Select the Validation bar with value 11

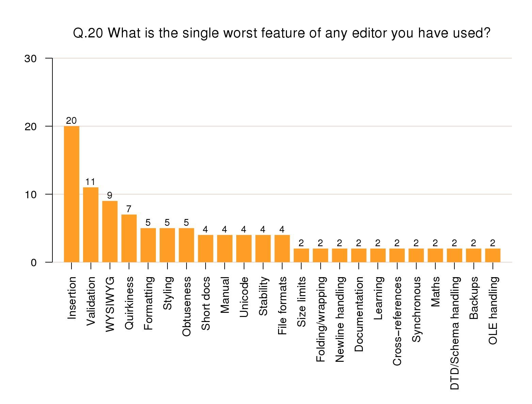(x=91, y=225)
